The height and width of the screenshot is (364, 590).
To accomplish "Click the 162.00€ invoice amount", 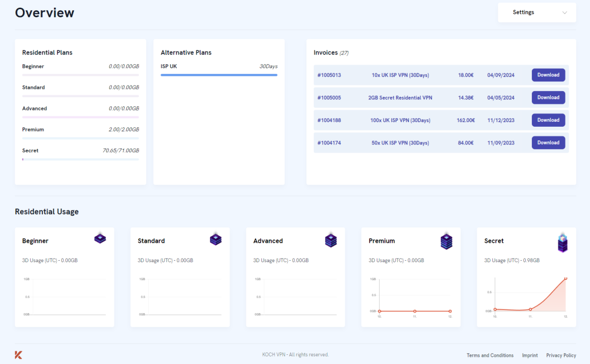I will (466, 120).
